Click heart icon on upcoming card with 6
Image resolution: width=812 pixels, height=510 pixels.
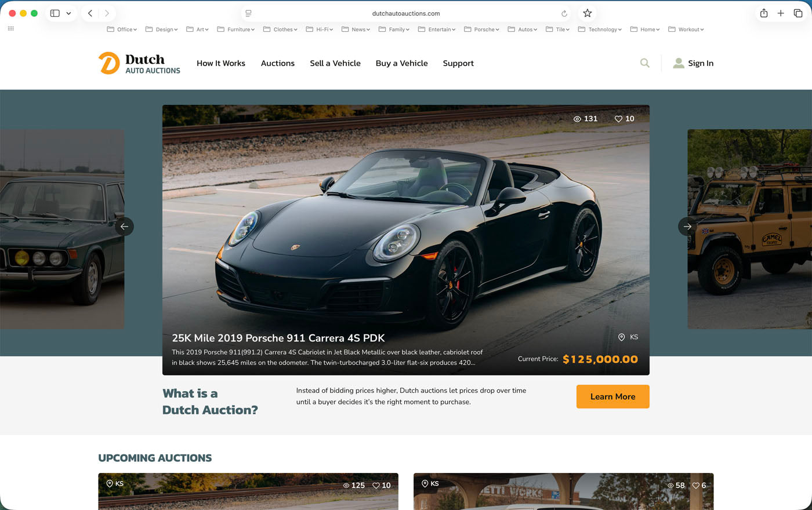coord(696,486)
